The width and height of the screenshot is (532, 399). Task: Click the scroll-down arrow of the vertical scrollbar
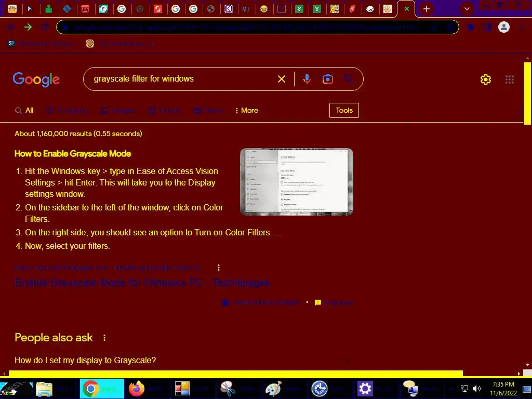pos(528,364)
